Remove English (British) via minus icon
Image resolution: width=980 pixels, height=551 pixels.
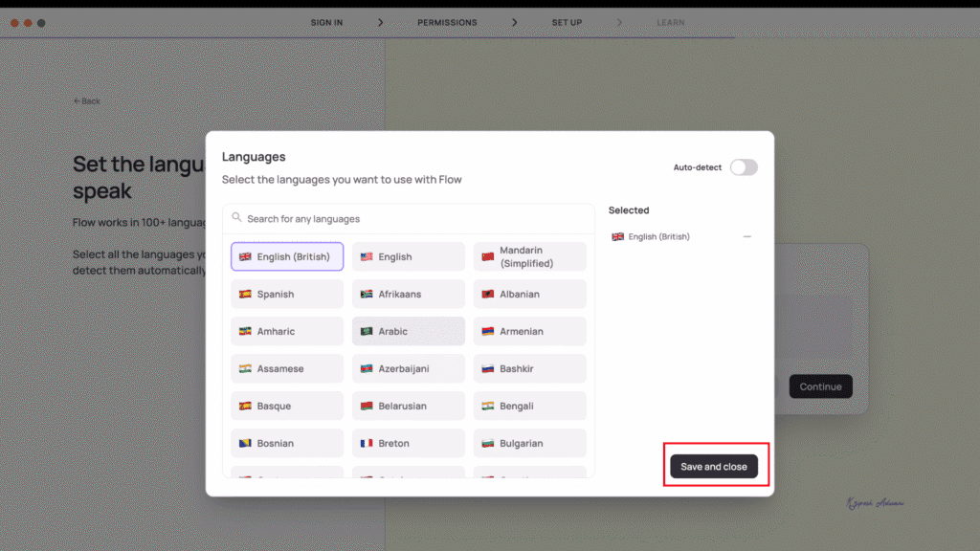(x=746, y=237)
